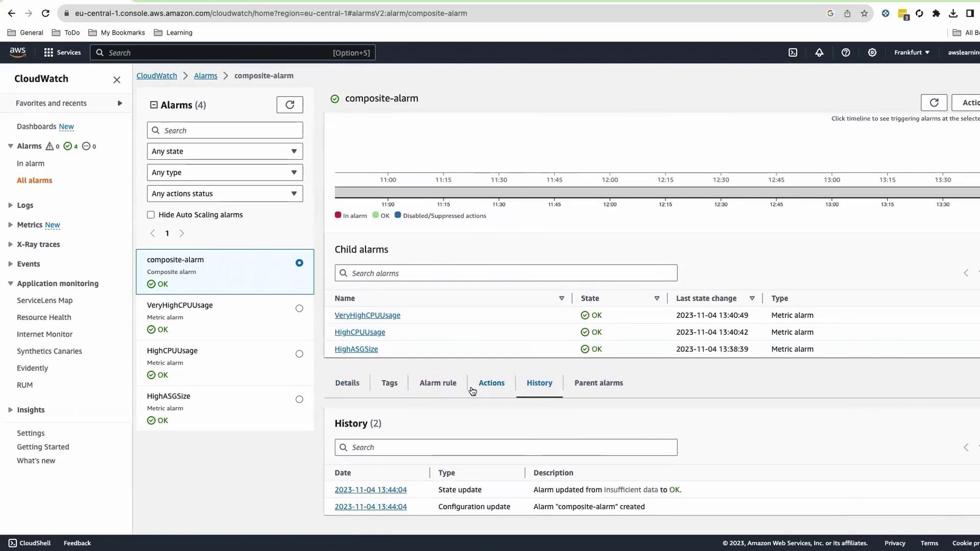Switch to the Parent alarms tab

pos(598,383)
